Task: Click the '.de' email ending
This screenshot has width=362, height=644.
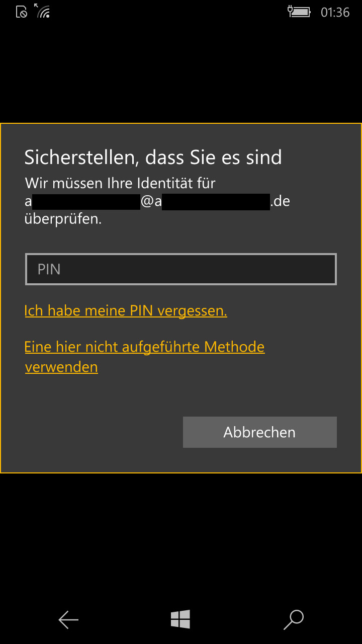Action: (281, 202)
